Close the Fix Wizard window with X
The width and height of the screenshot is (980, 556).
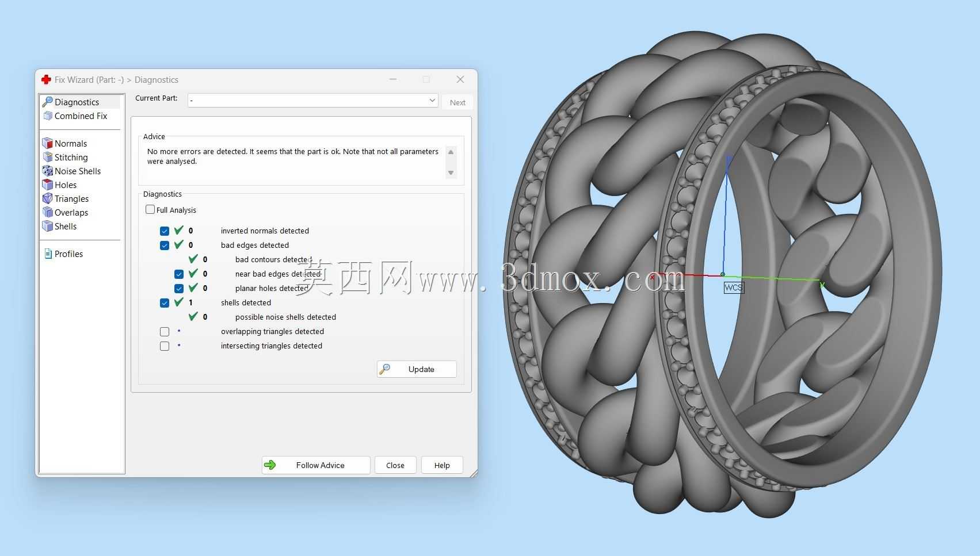460,79
